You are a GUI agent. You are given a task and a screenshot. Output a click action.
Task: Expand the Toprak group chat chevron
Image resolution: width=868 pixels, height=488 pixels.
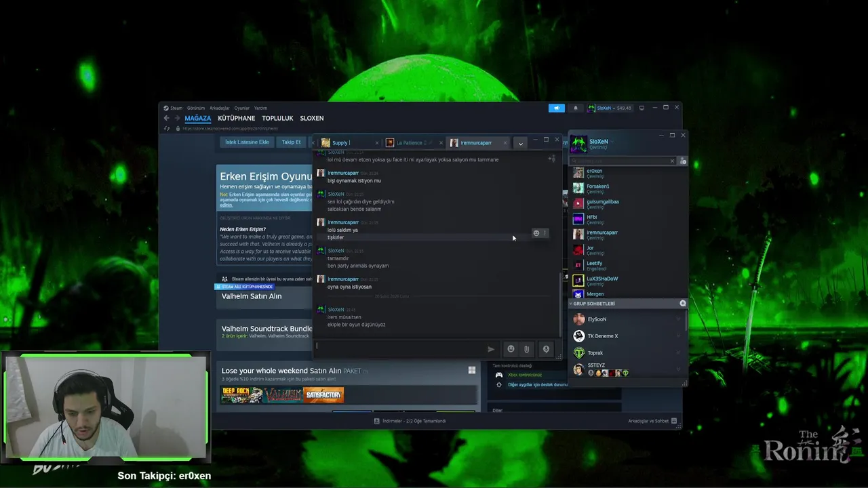[678, 353]
